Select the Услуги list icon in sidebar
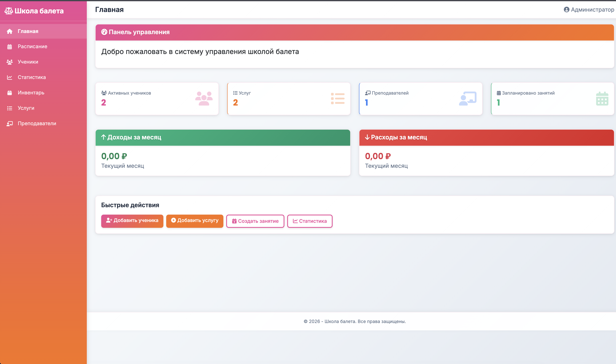Screen dimensions: 616x364 10,108
